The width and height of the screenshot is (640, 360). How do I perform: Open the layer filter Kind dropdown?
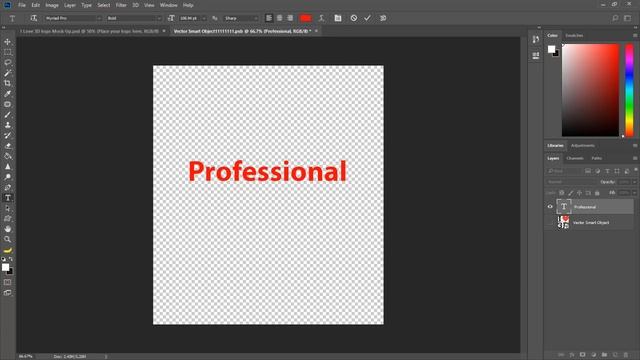coord(564,171)
